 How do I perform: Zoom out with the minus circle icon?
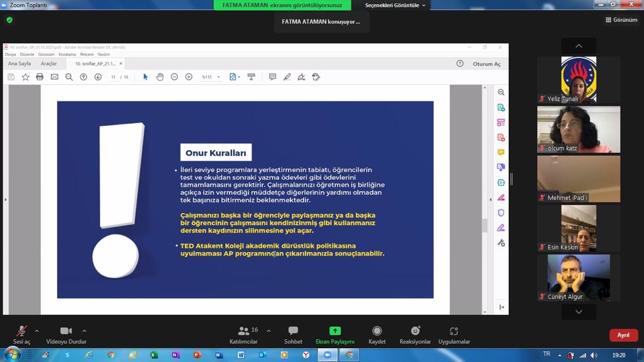[174, 77]
